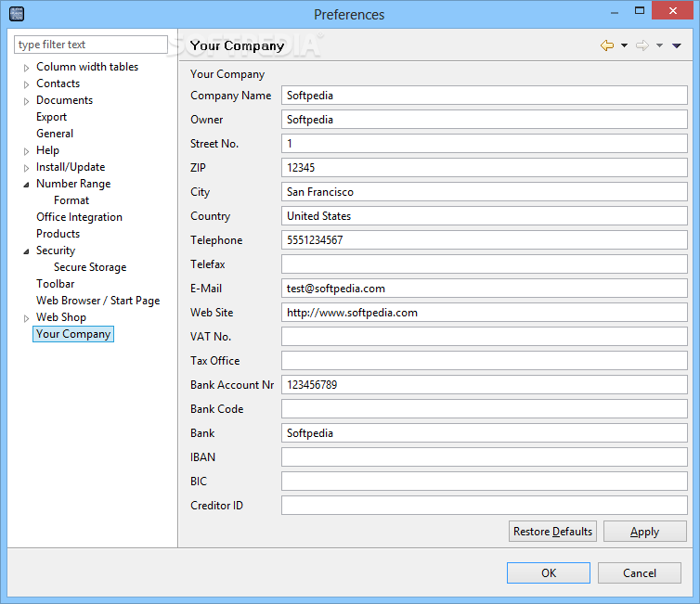The width and height of the screenshot is (700, 604).
Task: Expand the Help tree node
Action: coord(26,151)
